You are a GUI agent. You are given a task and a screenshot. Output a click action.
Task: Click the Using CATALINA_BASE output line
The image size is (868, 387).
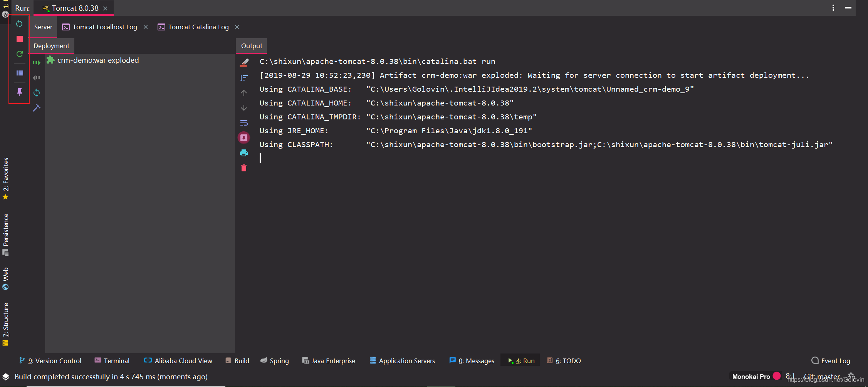point(477,89)
